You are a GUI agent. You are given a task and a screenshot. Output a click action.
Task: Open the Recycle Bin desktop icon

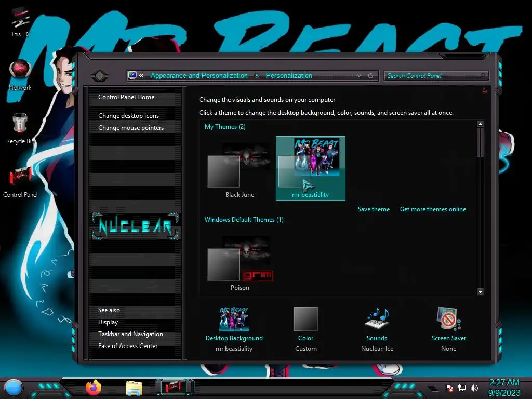20,129
